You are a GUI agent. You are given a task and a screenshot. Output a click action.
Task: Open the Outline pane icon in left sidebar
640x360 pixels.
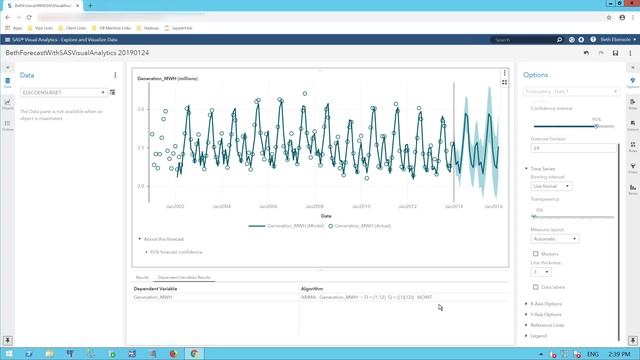[x=7, y=125]
